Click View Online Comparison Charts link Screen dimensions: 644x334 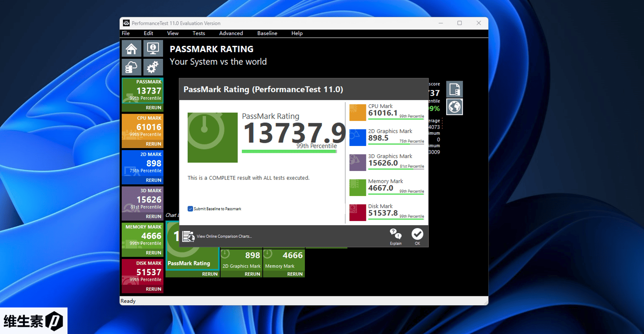224,237
